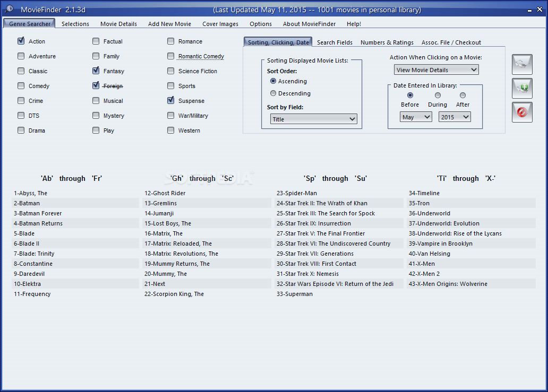Uncheck the Fantasy genre checkbox
Screen dimensions: 548x392
[x=96, y=71]
